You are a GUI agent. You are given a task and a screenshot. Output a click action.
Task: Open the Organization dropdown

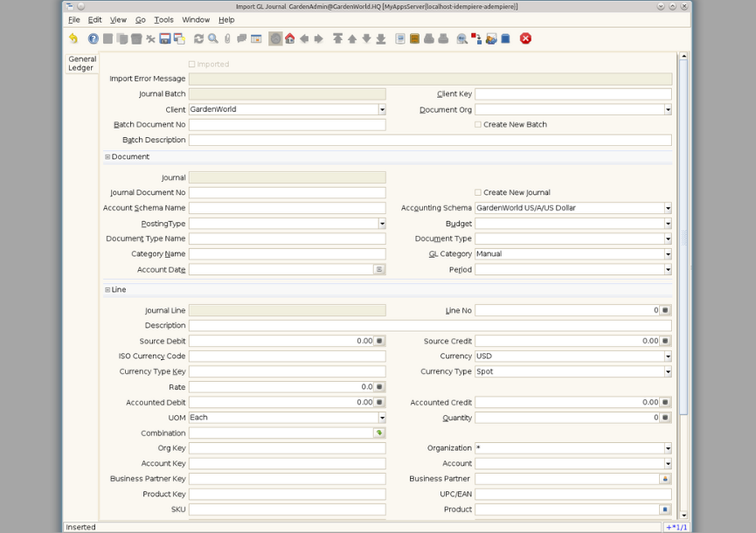668,448
